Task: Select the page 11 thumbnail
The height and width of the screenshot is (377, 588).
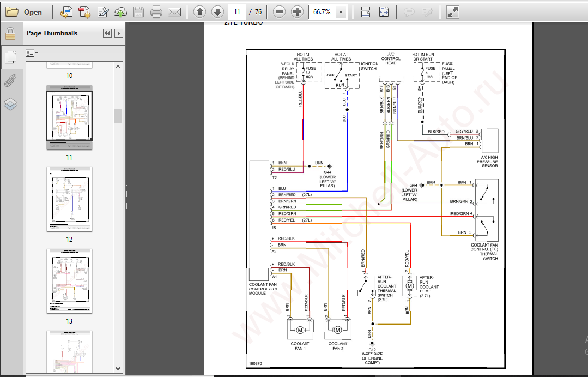Action: click(x=69, y=117)
